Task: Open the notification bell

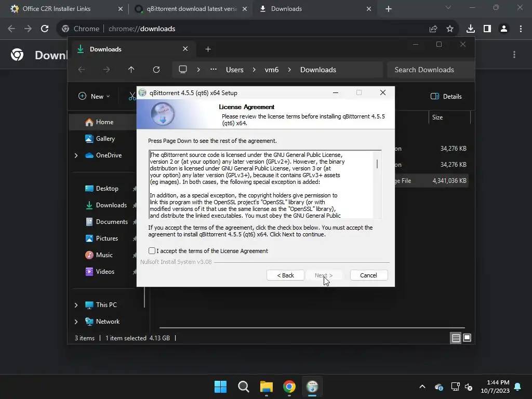Action: pos(518,387)
